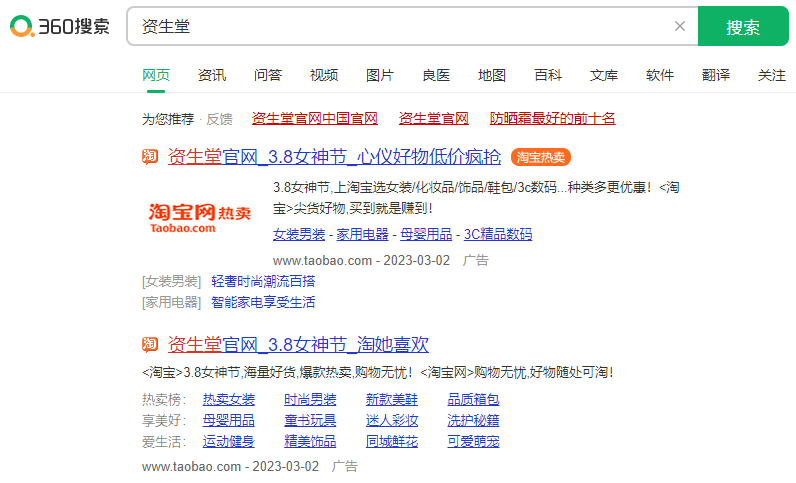Open suggestion 资生堂官网中国官网
Screen dimensions: 796x483
pos(315,118)
